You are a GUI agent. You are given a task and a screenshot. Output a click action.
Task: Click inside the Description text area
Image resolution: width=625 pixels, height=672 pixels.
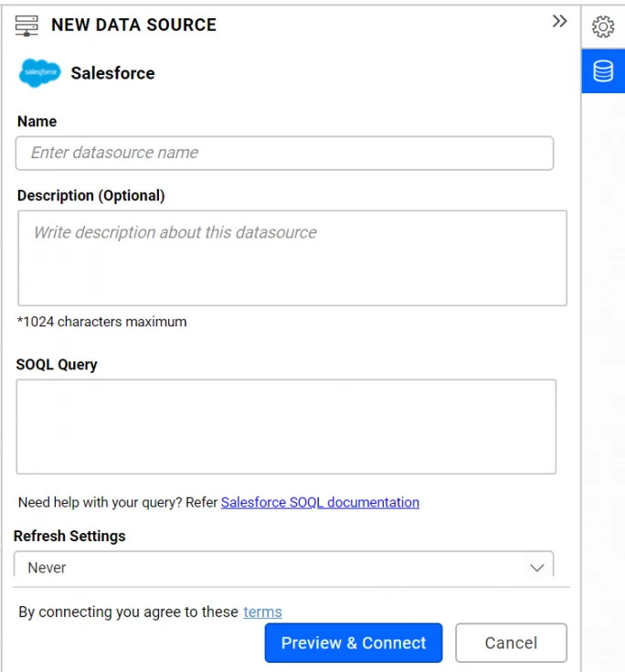pyautogui.click(x=291, y=258)
